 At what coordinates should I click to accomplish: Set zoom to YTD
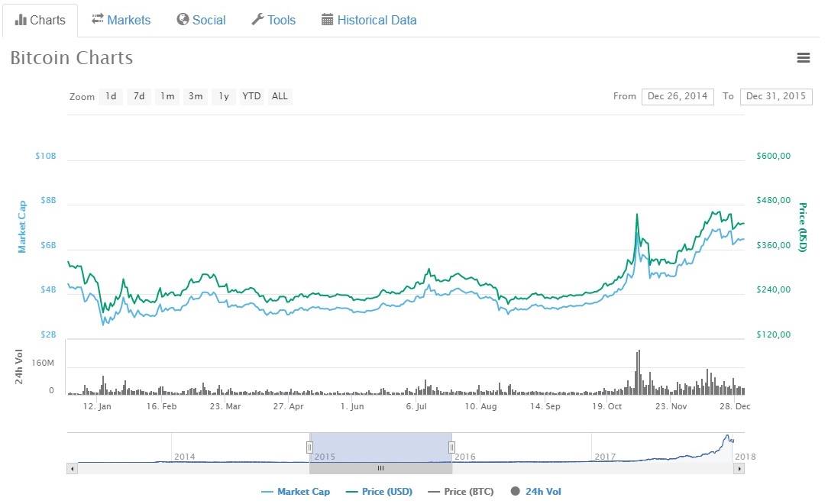tap(251, 96)
